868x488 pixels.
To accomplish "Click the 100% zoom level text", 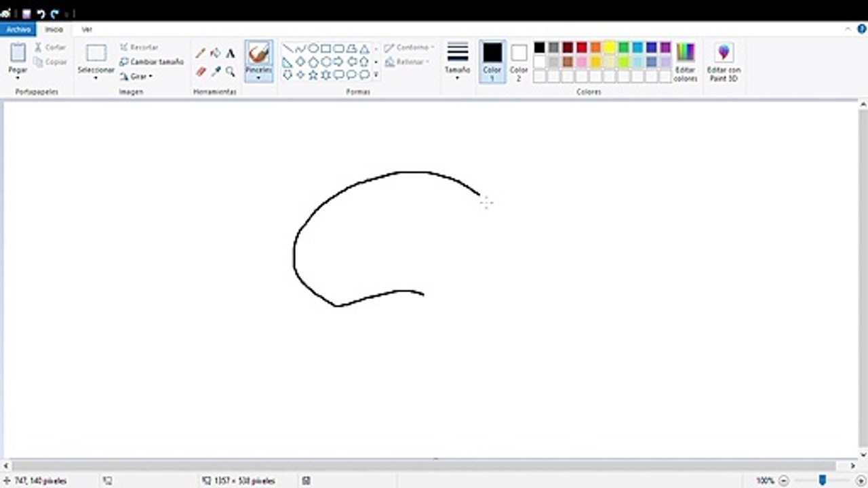I will point(766,481).
